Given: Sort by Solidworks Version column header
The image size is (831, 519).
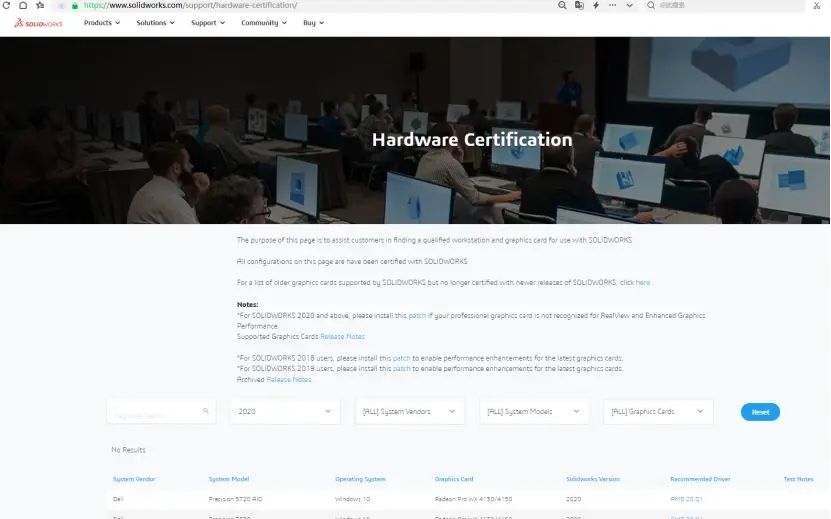Looking at the screenshot, I should tap(593, 479).
